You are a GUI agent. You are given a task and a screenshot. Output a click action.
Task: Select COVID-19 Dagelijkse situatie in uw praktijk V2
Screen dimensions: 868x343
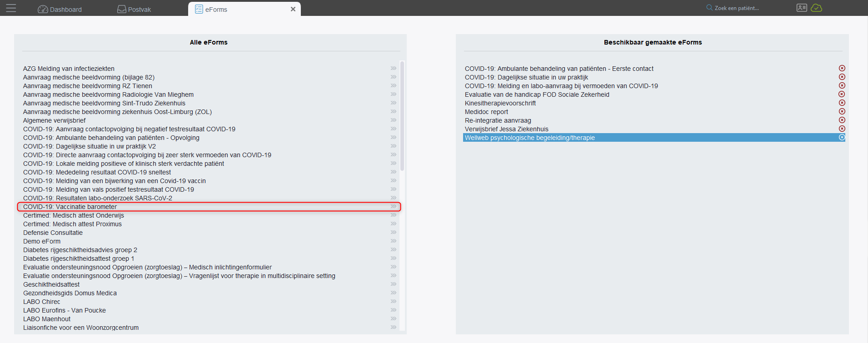210,146
